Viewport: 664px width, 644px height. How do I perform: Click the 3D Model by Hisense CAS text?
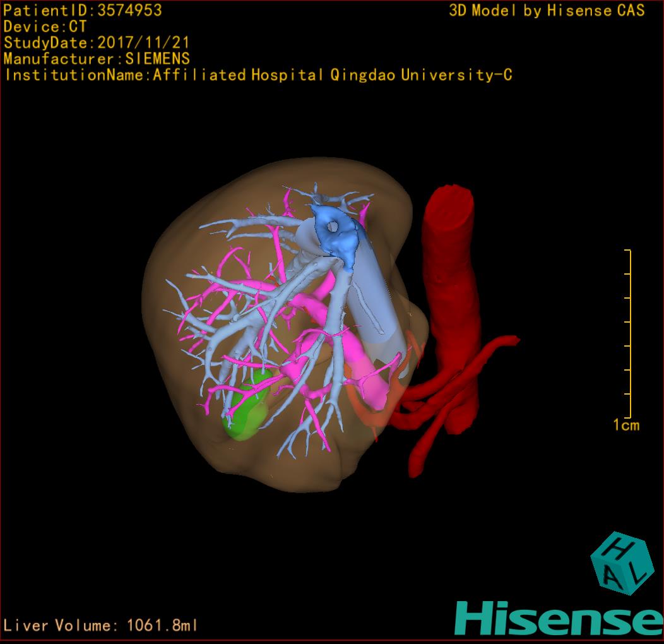point(547,10)
